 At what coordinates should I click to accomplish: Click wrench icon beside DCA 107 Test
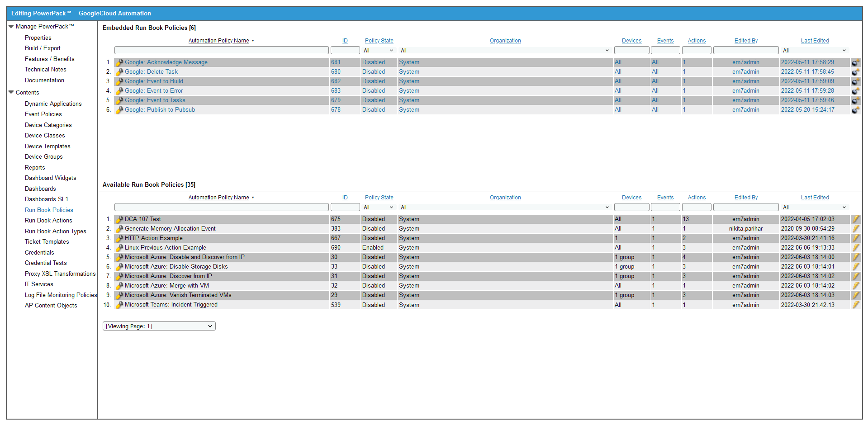click(119, 219)
